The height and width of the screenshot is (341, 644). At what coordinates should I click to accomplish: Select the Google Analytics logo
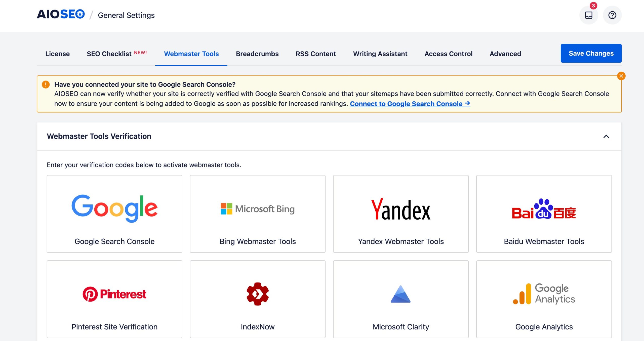(x=544, y=294)
